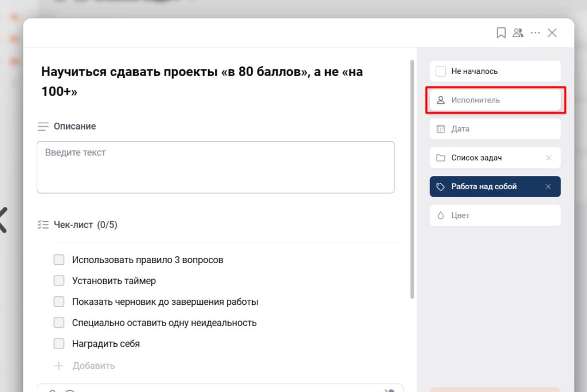The image size is (587, 392).
Task: Tick «Показать черновик до завершения работы»
Action: click(59, 301)
